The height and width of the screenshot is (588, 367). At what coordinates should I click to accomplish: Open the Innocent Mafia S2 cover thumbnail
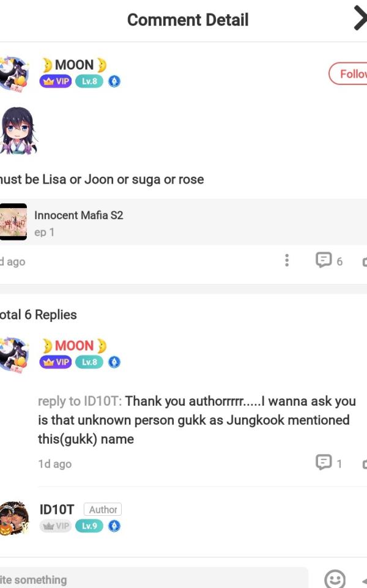(13, 221)
